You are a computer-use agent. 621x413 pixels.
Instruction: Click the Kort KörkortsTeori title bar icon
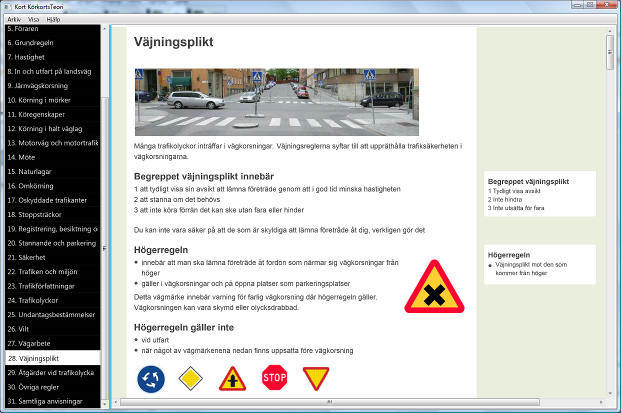(8, 6)
